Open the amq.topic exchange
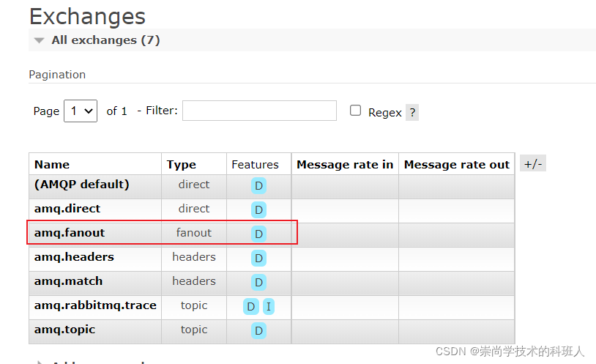596x364 pixels. [64, 330]
